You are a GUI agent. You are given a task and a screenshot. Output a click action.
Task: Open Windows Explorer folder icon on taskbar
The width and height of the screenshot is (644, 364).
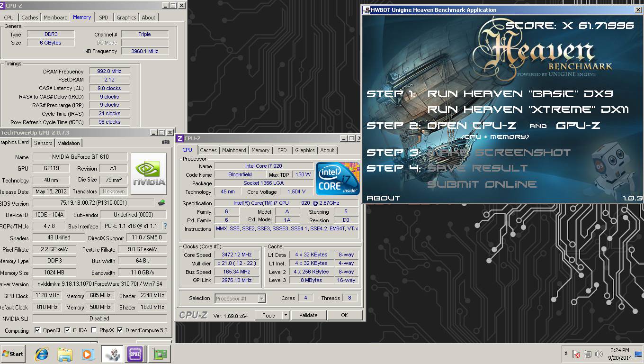65,354
